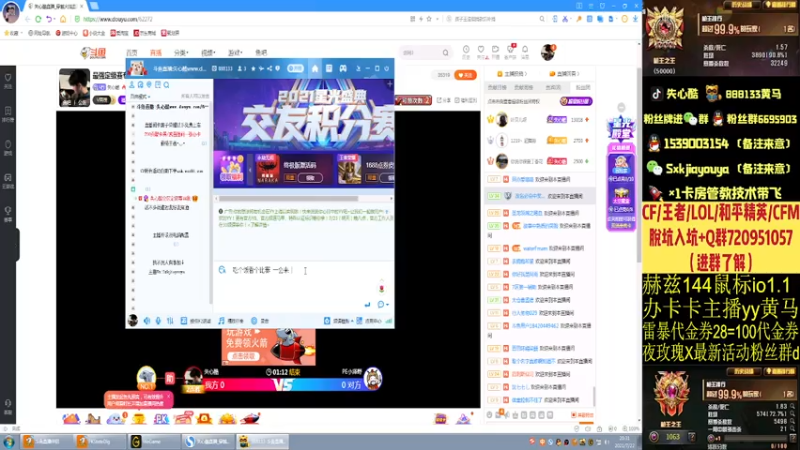This screenshot has width=800, height=450.
Task: Click the main page vertical scrollbar
Action: coord(638,163)
